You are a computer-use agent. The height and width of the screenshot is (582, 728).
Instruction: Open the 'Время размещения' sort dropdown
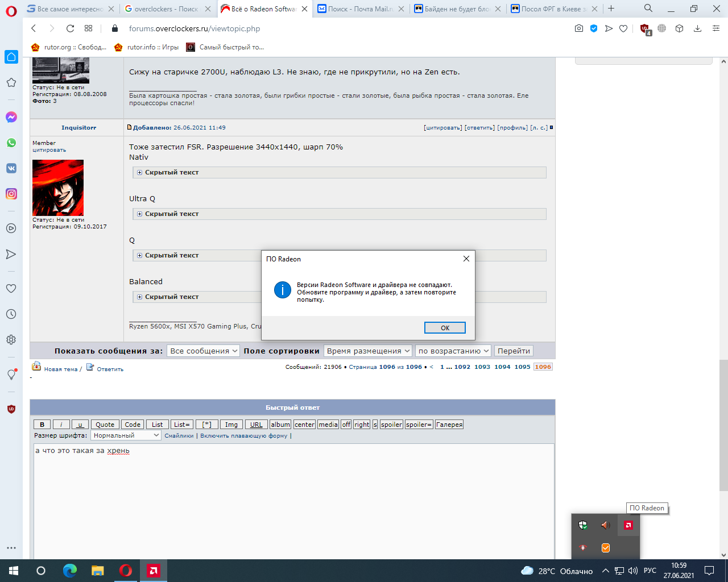tap(368, 351)
